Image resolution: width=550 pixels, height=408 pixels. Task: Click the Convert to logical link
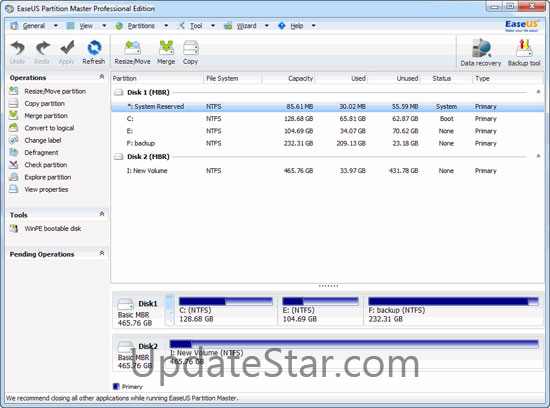click(x=49, y=128)
